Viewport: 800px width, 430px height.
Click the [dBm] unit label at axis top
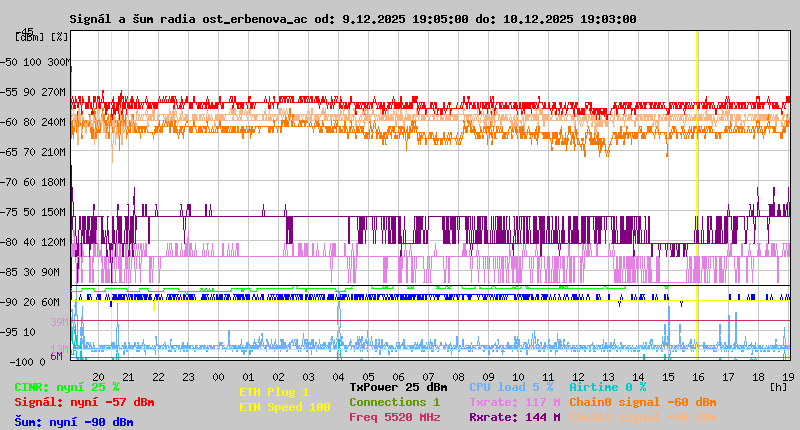(x=30, y=36)
